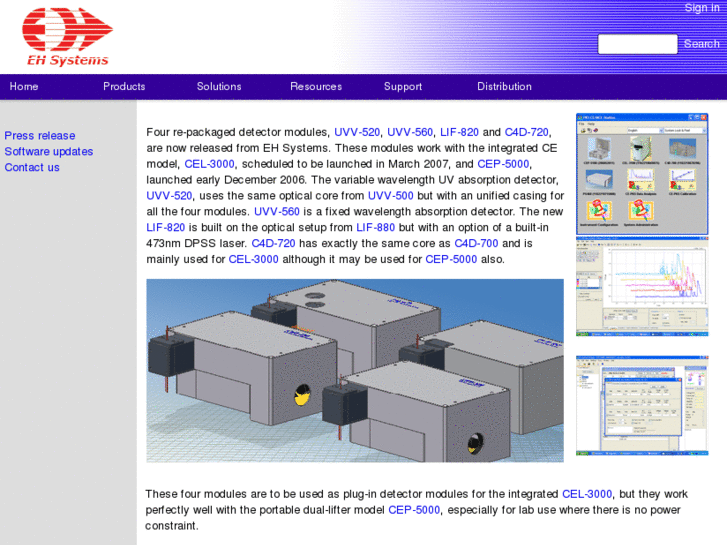Image resolution: width=727 pixels, height=545 pixels.
Task: Click the Search button
Action: [x=701, y=44]
